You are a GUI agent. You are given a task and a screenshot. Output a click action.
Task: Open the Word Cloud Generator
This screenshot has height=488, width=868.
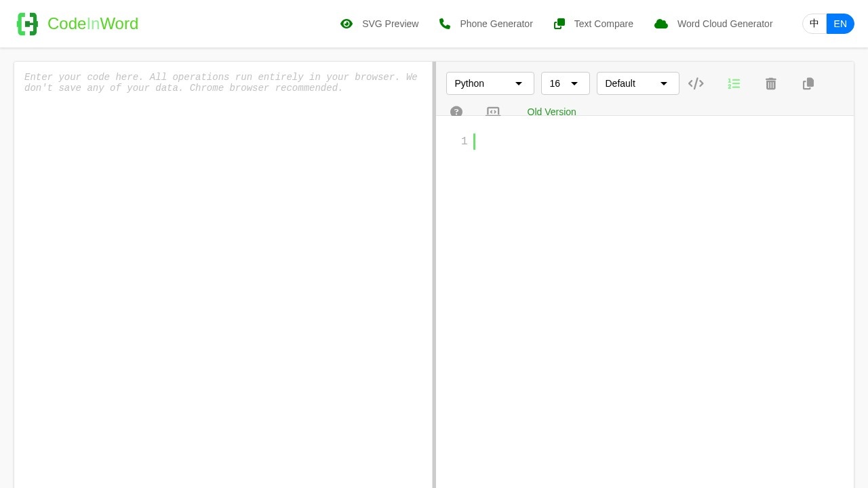(713, 24)
